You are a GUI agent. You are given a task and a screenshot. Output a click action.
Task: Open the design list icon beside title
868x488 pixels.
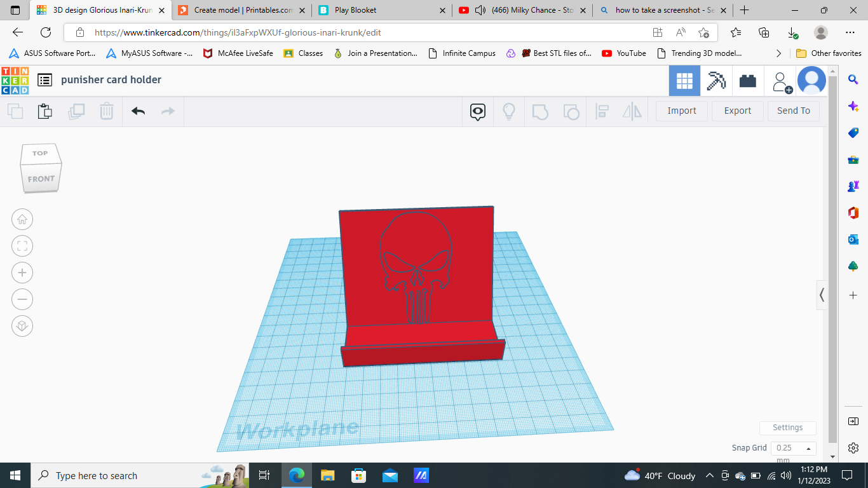(44, 80)
